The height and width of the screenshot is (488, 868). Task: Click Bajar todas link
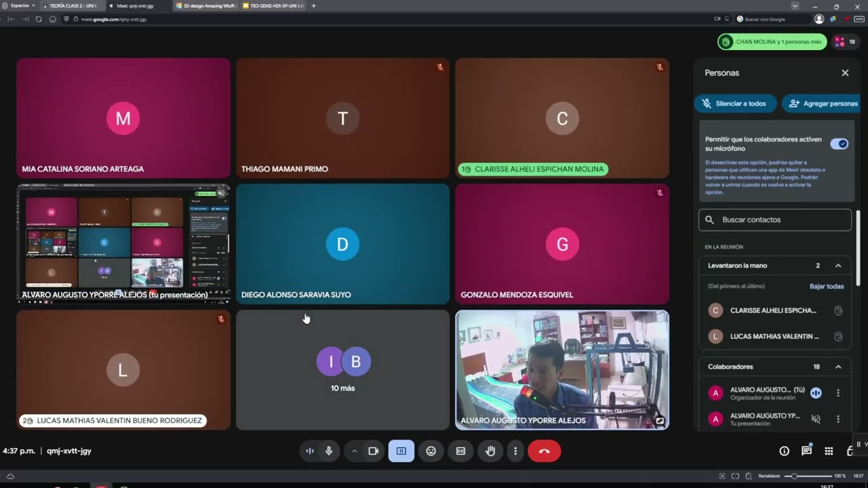tap(827, 286)
